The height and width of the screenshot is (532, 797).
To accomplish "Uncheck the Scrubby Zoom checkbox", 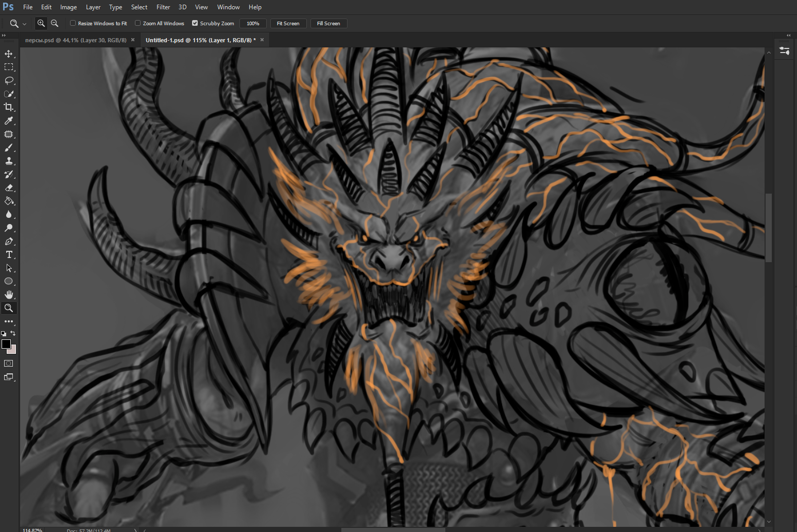I will pos(195,23).
